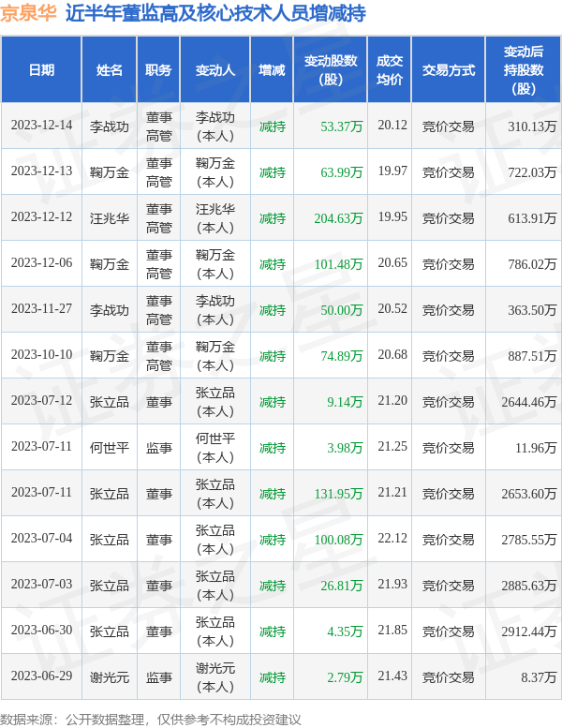
Task: Click the 变动后持股数(股) column header
Action: point(523,70)
